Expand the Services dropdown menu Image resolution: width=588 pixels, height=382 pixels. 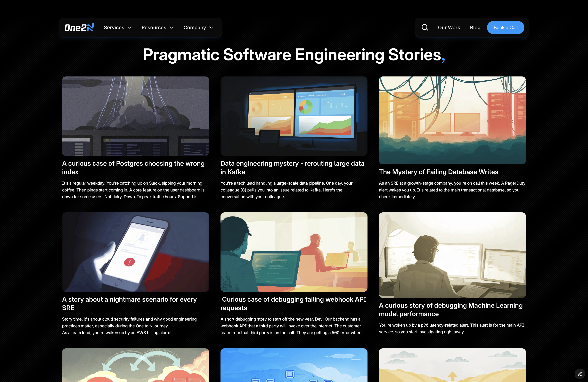118,27
